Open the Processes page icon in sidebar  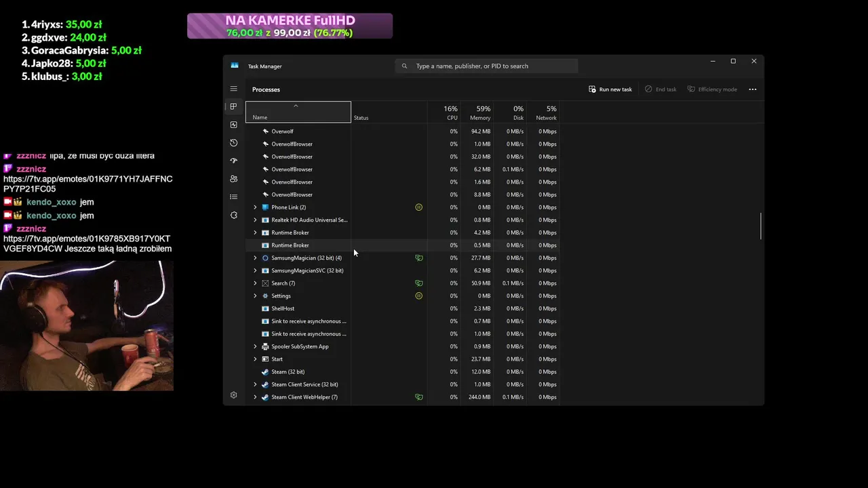[x=233, y=106]
